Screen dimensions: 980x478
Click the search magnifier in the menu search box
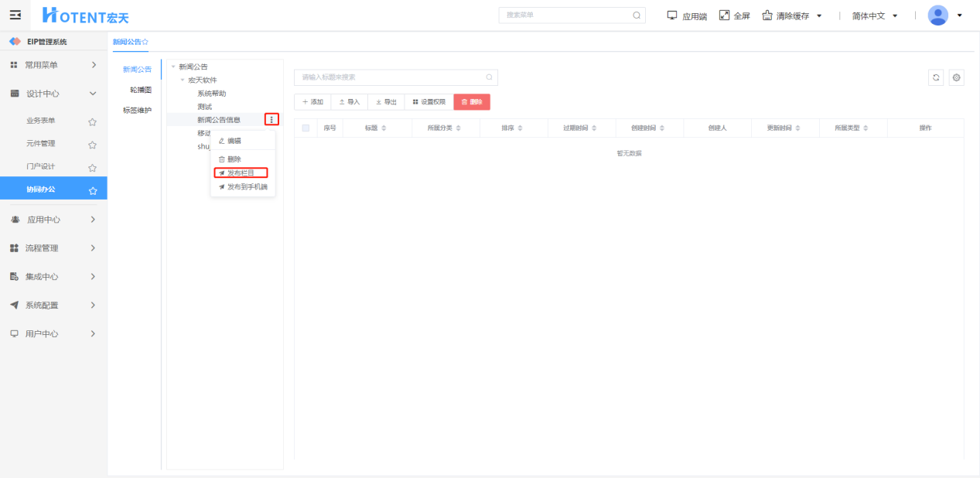tap(637, 15)
